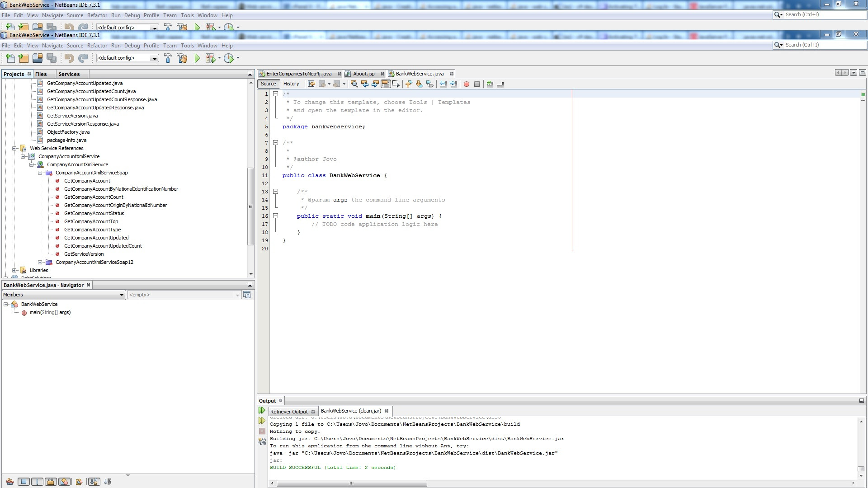868x488 pixels.
Task: Switch to the Services tab
Action: click(69, 74)
